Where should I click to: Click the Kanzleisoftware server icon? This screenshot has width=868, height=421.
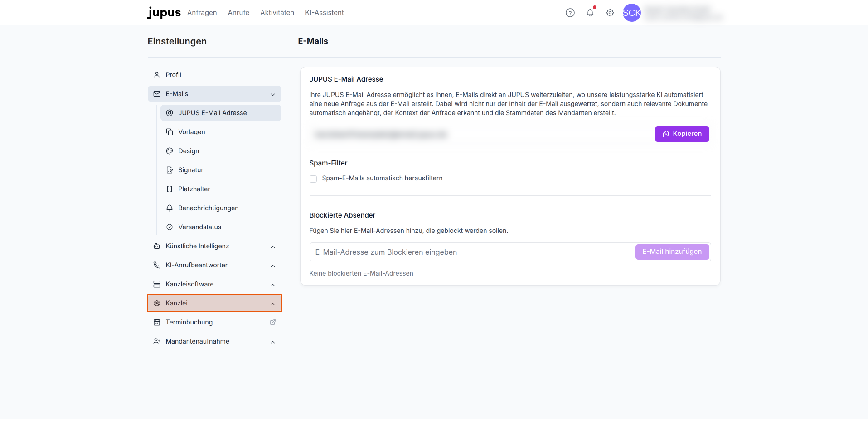coord(157,284)
